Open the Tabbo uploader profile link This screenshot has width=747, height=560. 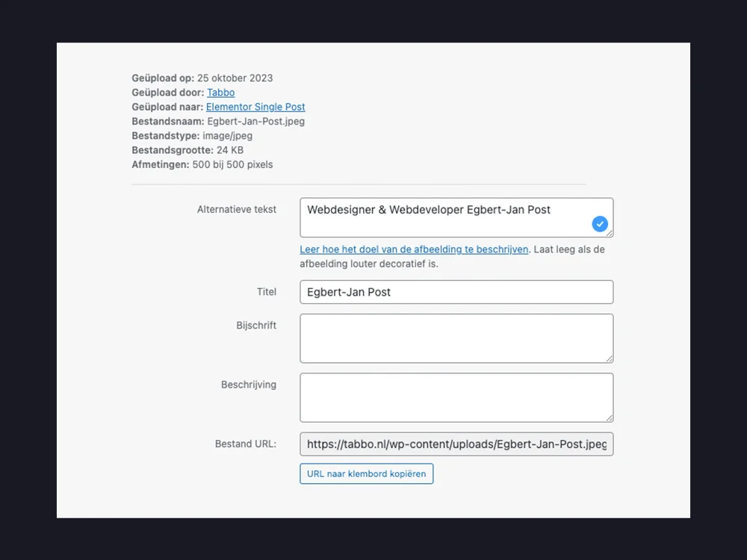[x=220, y=93]
